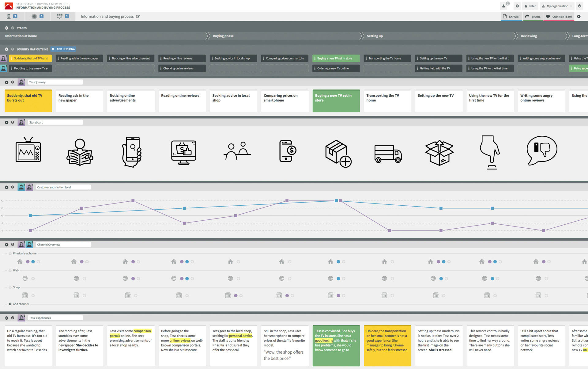Toggle purple home dot for Writing angry reviews step

544,262
